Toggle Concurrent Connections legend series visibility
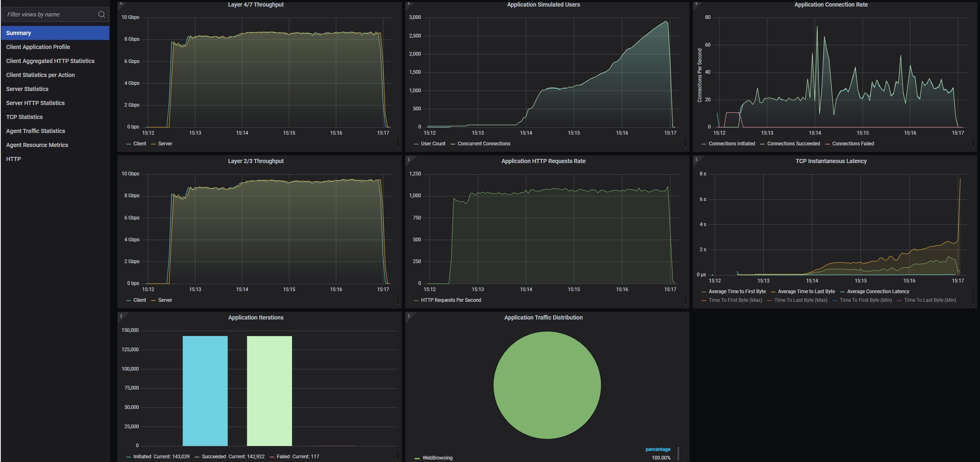 click(483, 144)
